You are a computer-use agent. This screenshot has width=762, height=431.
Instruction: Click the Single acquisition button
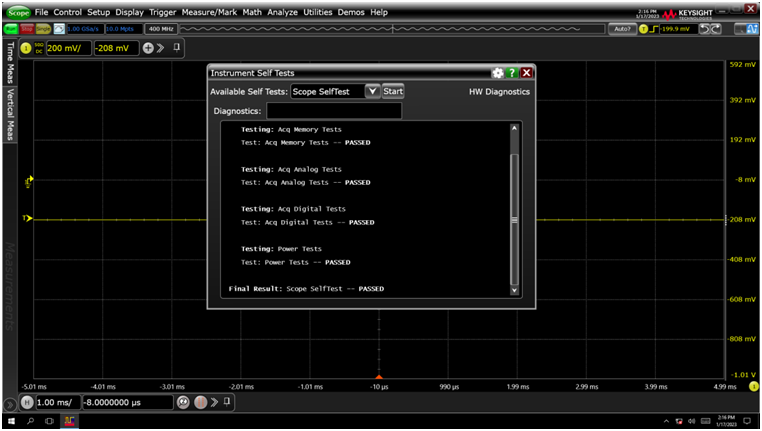44,29
